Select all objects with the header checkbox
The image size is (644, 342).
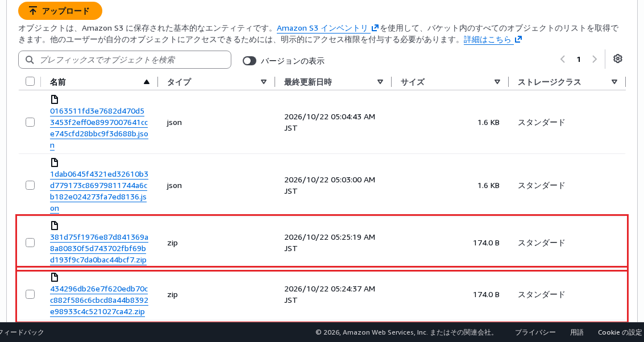(x=30, y=81)
